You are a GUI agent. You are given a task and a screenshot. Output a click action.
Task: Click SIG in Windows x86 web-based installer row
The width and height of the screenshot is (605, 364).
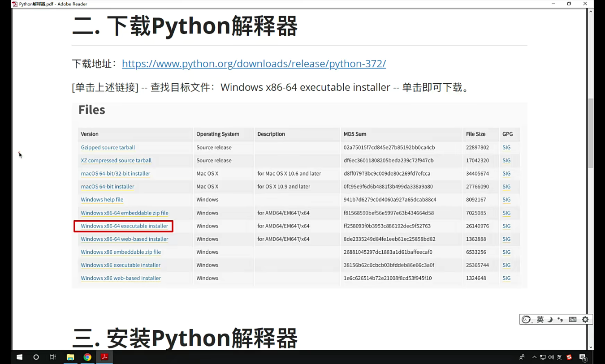[x=506, y=278]
